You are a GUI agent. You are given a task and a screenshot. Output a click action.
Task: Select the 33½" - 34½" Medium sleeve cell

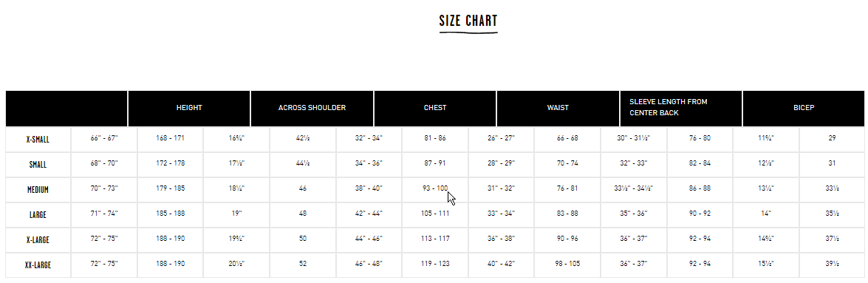tap(634, 189)
